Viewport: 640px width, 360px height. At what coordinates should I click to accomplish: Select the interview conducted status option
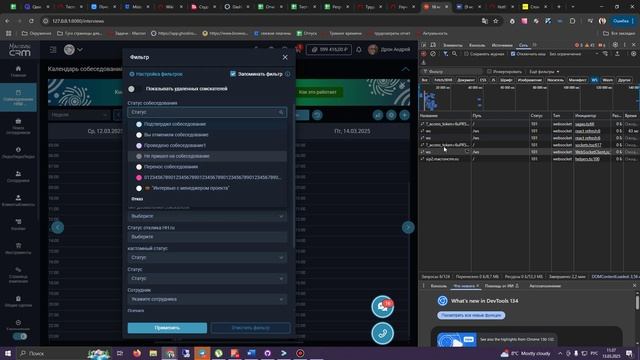click(x=207, y=145)
